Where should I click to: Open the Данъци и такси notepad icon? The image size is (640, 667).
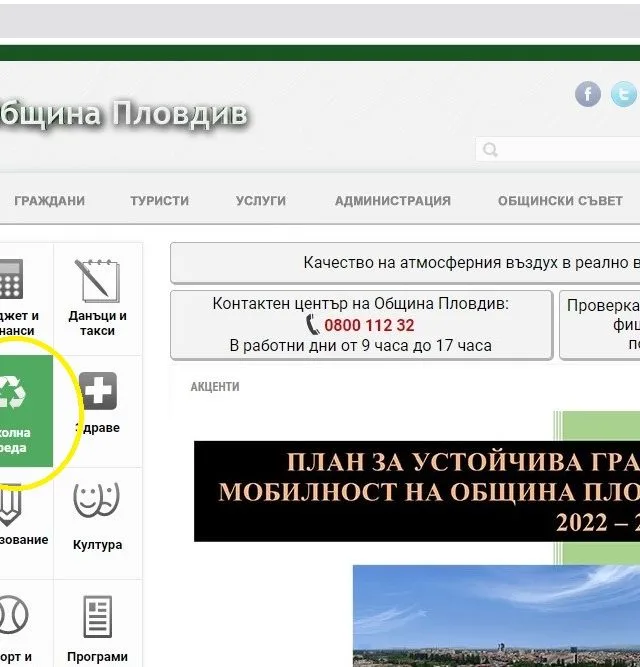[x=97, y=280]
